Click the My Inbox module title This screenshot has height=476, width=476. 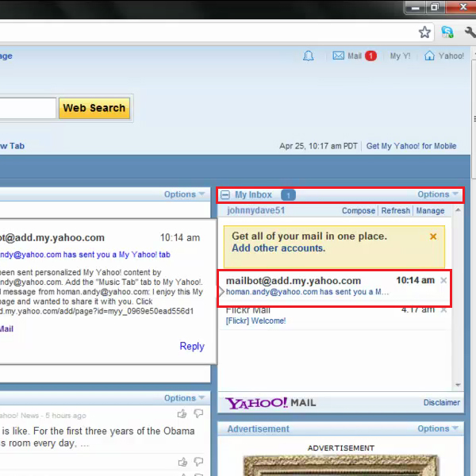click(253, 195)
